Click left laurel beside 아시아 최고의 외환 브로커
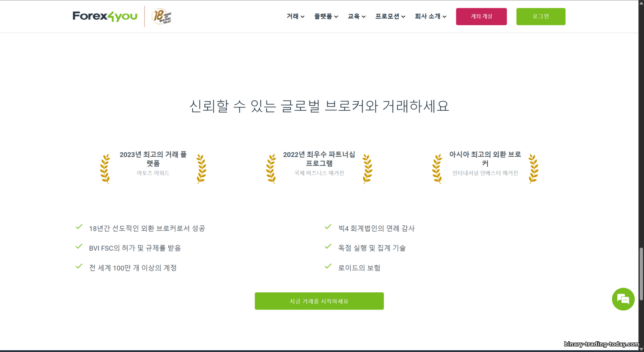 [x=437, y=169]
